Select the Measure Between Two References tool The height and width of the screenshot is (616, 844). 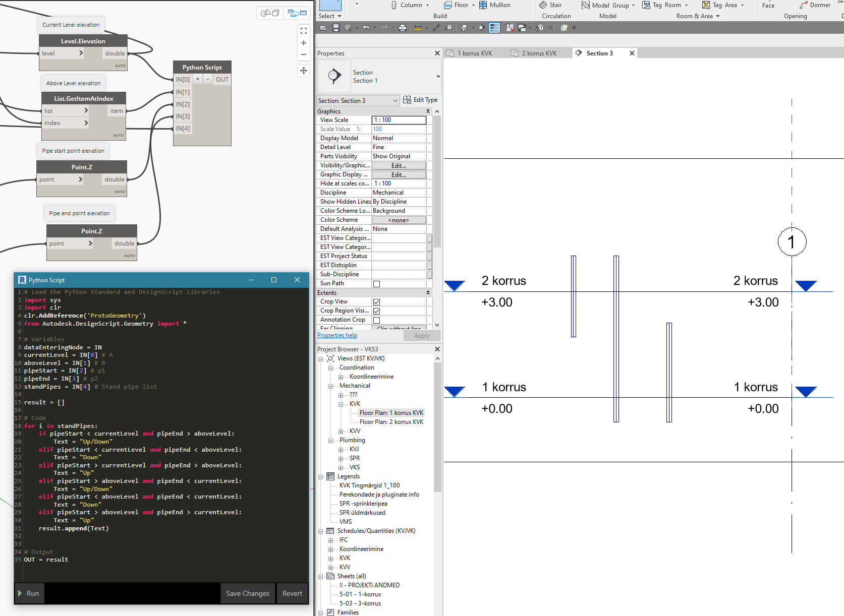coord(418,28)
